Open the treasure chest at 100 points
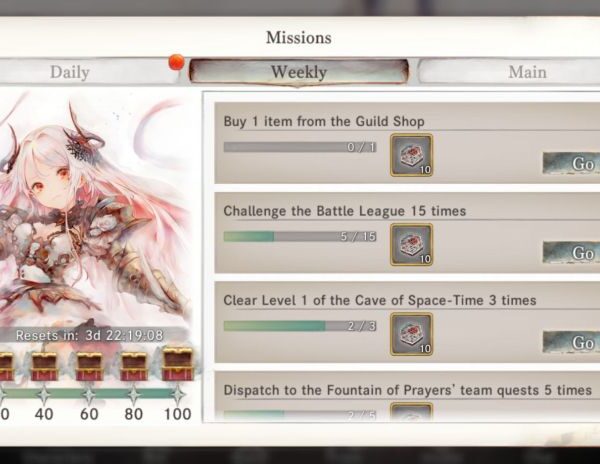 [x=178, y=364]
